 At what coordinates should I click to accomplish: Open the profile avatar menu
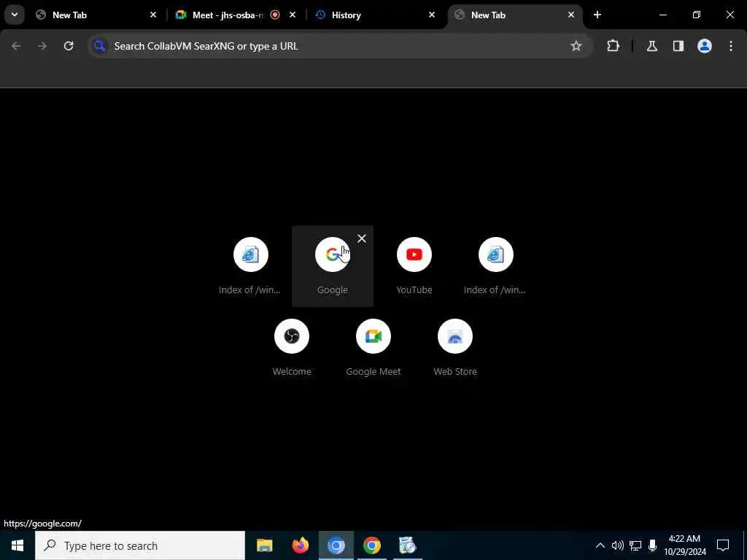(x=705, y=46)
